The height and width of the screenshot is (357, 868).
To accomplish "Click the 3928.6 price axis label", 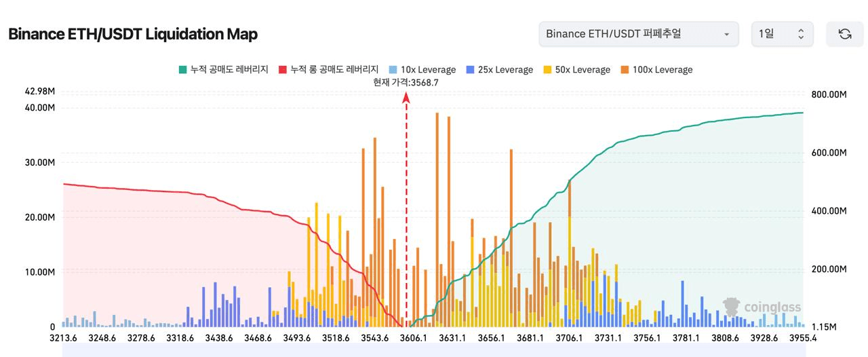I will click(763, 337).
